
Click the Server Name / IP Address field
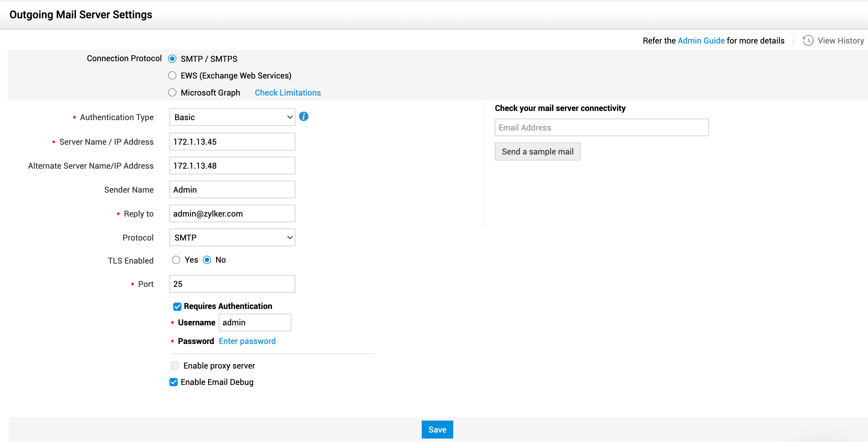[232, 142]
